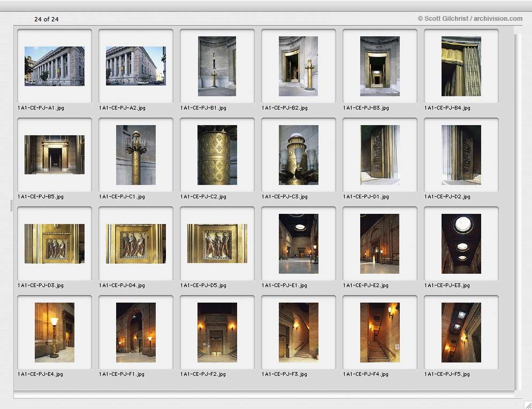The width and height of the screenshot is (532, 409).
Task: Click filename label 1A1-CE-PJ-A1.jpg
Action: point(41,108)
